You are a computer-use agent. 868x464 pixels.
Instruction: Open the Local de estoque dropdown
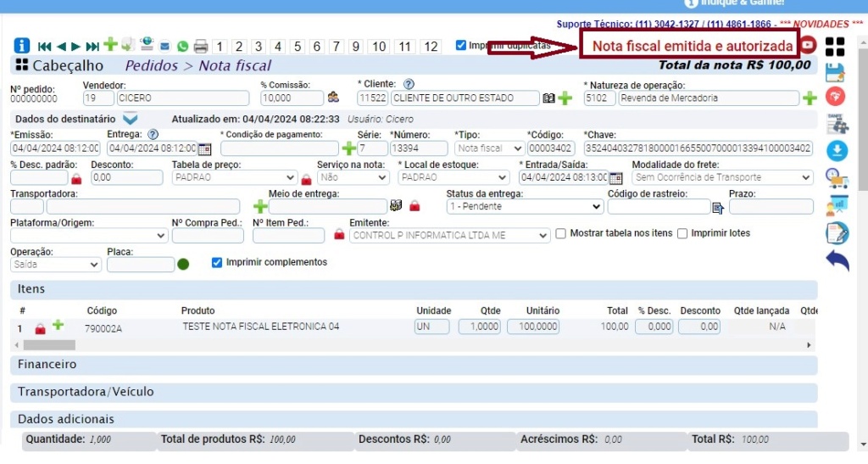click(453, 178)
